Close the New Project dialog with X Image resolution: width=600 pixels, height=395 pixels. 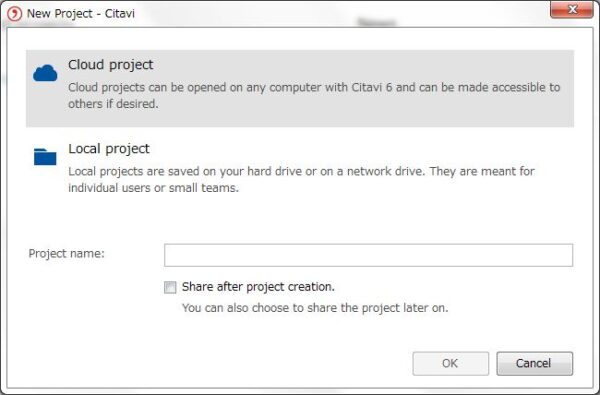(572, 9)
